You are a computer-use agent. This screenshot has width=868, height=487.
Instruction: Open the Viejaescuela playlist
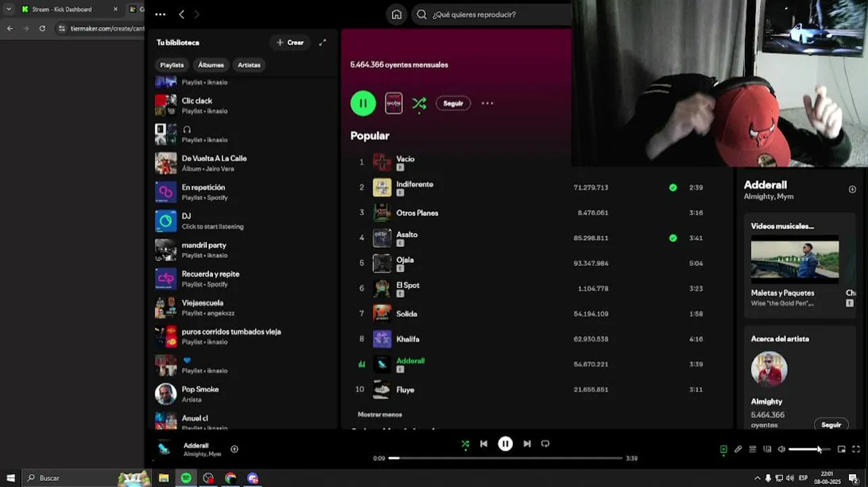[x=243, y=308]
